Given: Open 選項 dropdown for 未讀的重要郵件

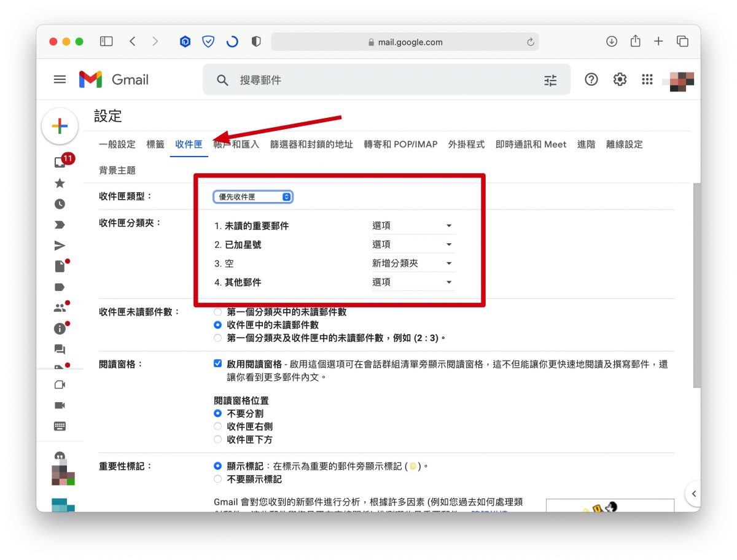Looking at the screenshot, I should click(x=413, y=226).
